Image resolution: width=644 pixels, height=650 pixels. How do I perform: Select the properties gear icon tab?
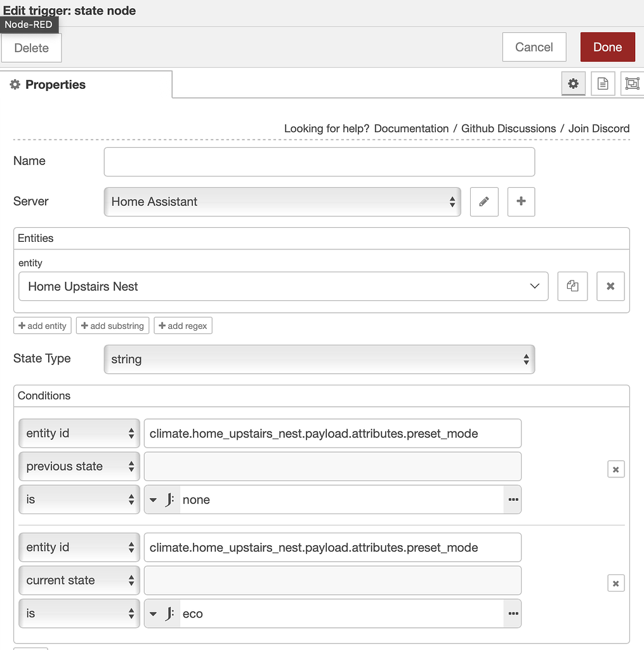point(573,84)
